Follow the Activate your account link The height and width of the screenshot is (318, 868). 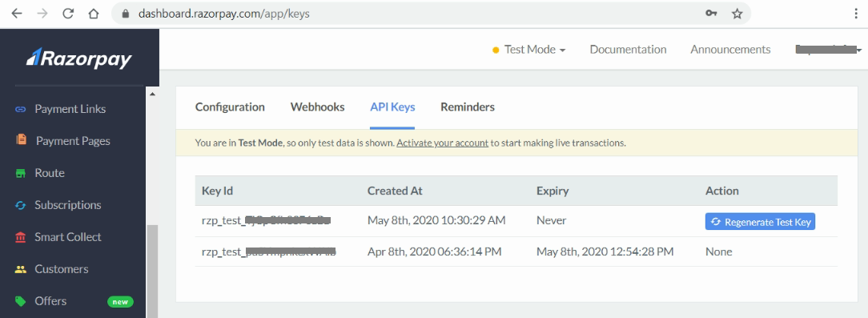(x=442, y=143)
